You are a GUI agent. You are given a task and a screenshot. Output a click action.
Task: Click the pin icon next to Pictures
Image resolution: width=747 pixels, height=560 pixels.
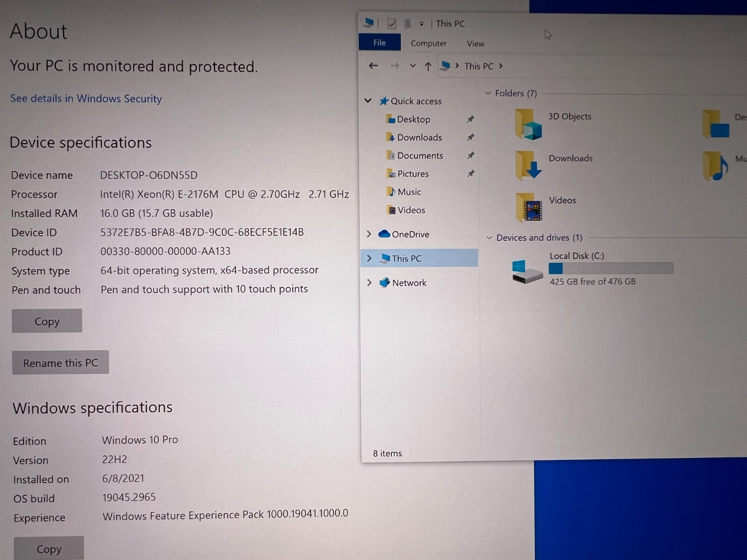point(471,174)
